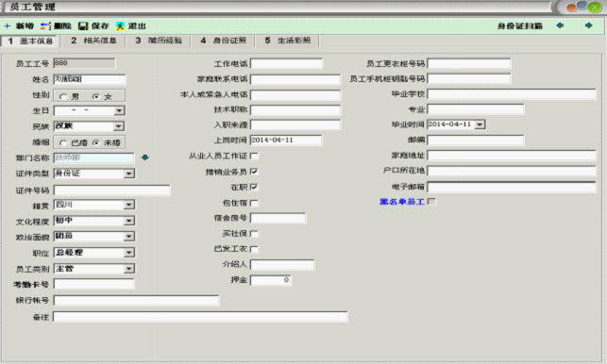Click the 户口所在地 input field
The image size is (607, 364).
point(512,171)
